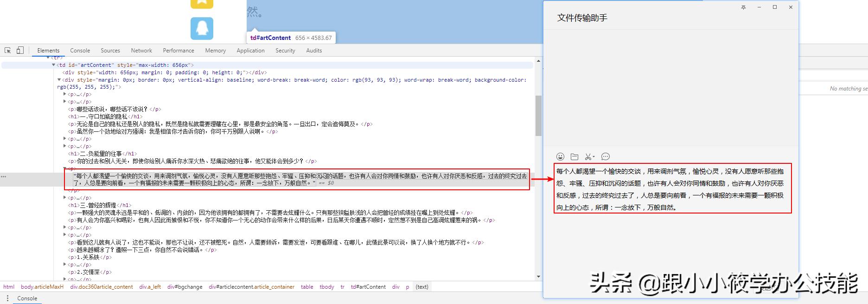Click the scrollbar up arrow in the Elements panel

pos(538,61)
